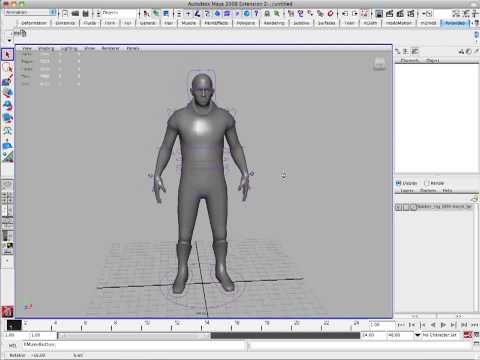Image resolution: width=480 pixels, height=360 pixels.
Task: Click the auto keyframe red icon
Action: [x=468, y=335]
